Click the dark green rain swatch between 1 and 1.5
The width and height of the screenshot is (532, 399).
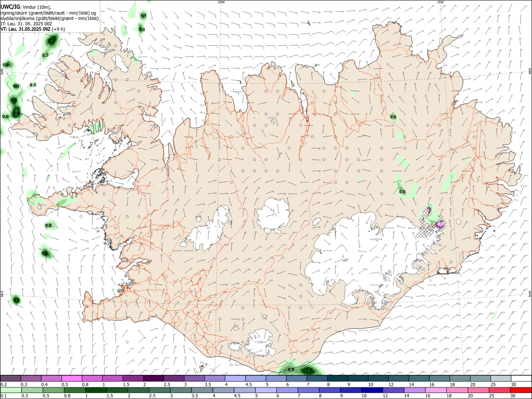coord(96,390)
